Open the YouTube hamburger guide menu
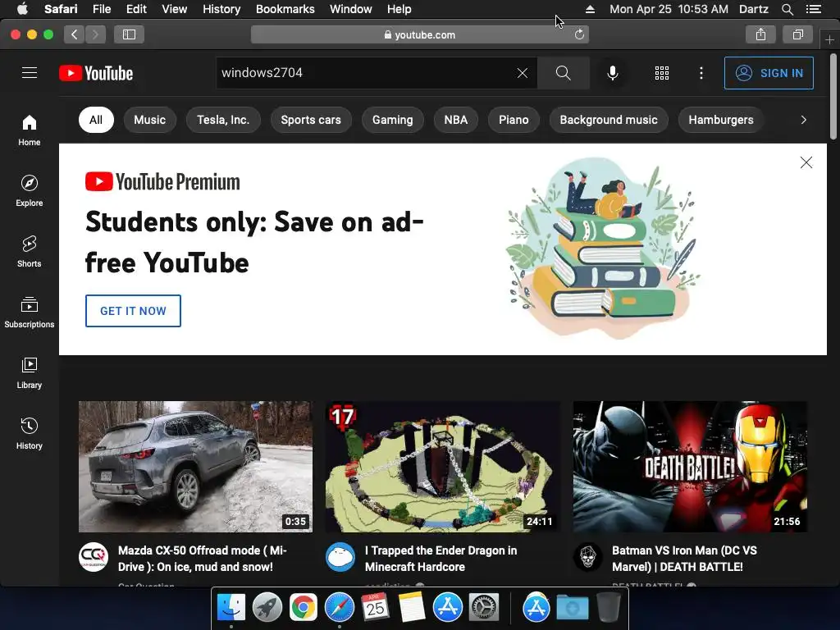Screen dimensions: 840x630 pos(30,73)
